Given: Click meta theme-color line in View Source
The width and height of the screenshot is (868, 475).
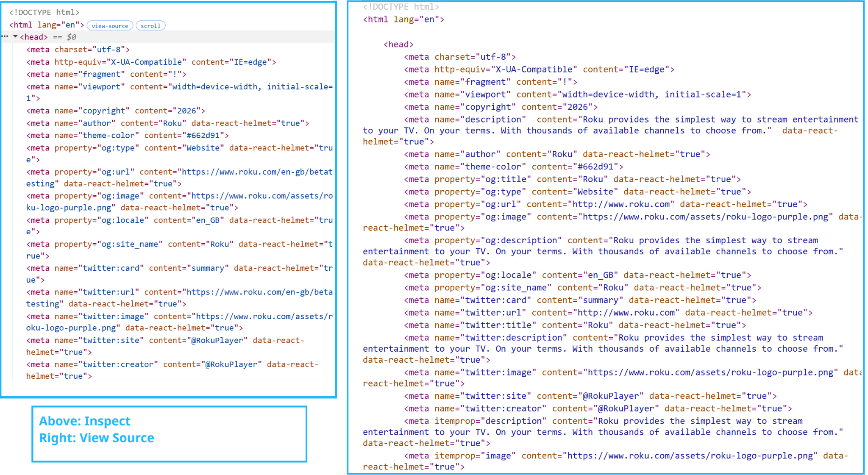Looking at the screenshot, I should point(513,167).
